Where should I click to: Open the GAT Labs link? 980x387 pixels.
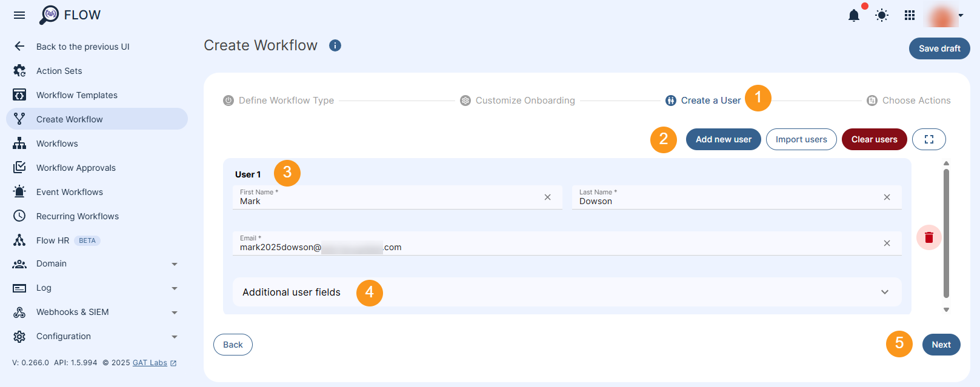(150, 363)
